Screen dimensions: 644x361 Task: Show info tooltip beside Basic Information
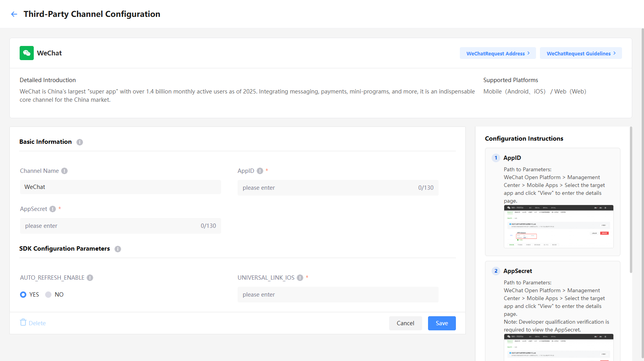coord(80,142)
